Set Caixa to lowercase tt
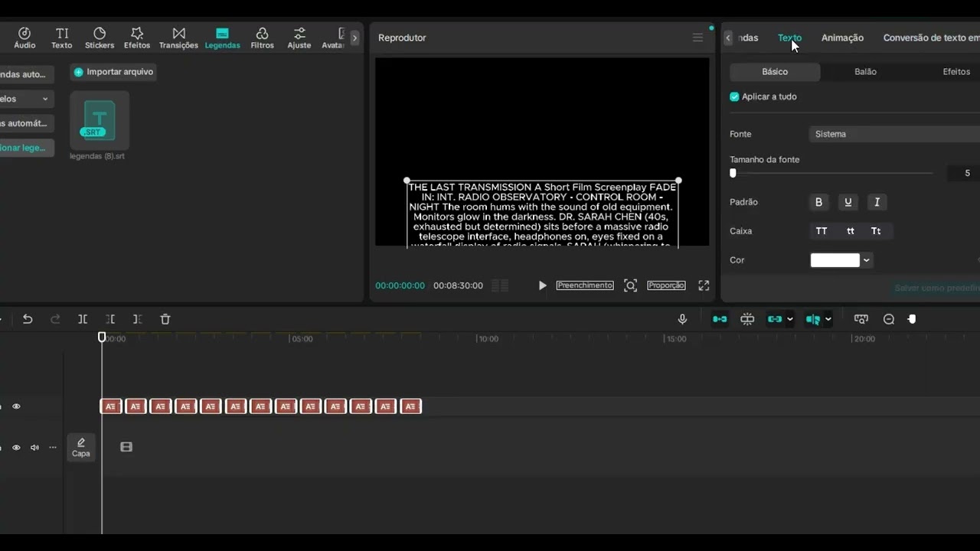This screenshot has height=551, width=980. pyautogui.click(x=851, y=231)
